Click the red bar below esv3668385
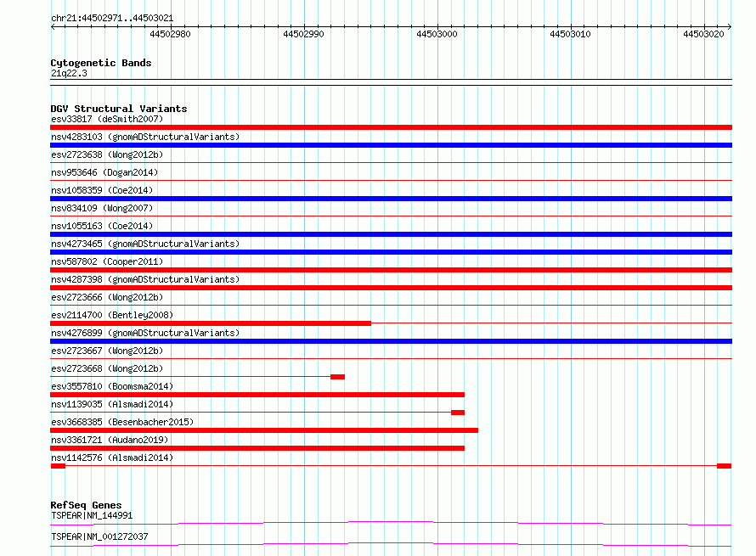 coord(264,430)
